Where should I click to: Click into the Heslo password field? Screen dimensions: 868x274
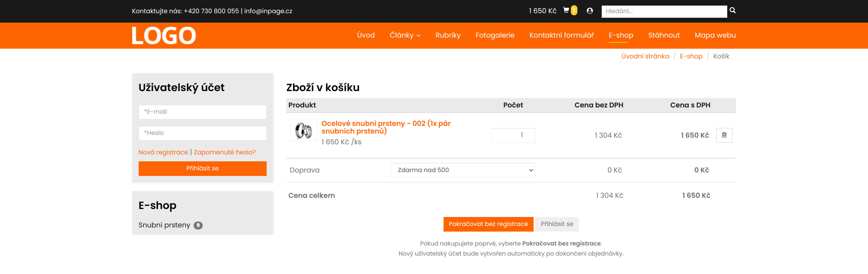[202, 133]
